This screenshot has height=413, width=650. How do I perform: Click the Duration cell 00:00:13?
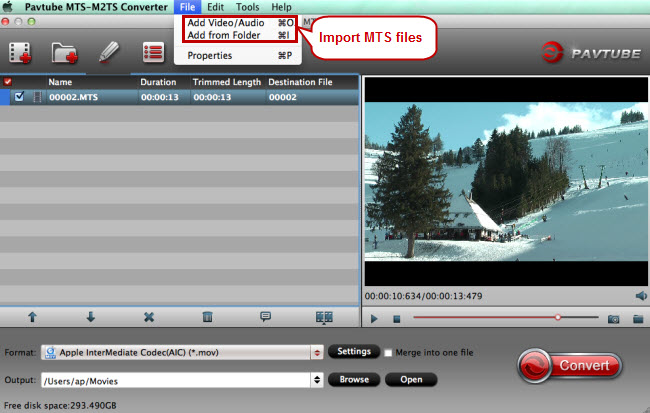(x=160, y=97)
